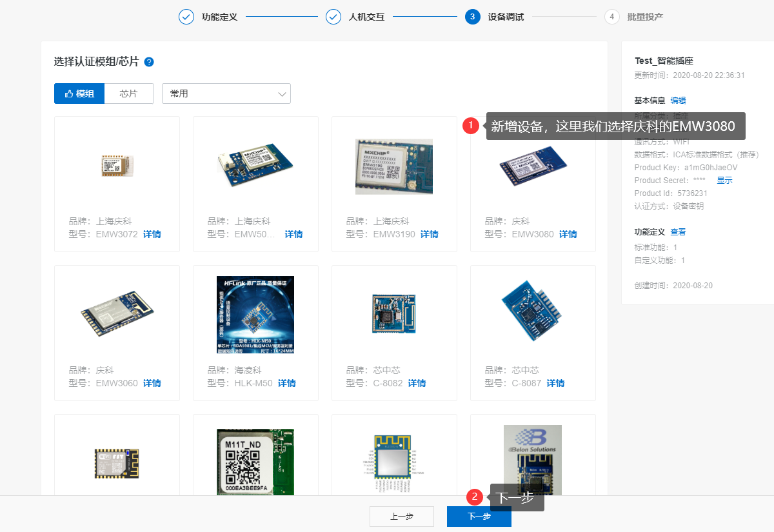Select the EMW3080 module image
Viewport: 774px width, 532px height.
pos(533,166)
